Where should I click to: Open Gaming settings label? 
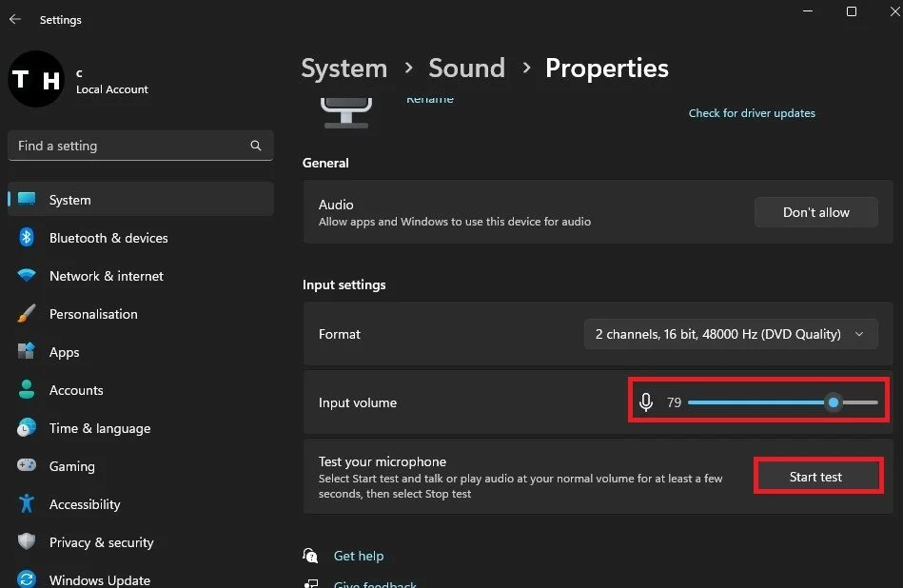point(72,466)
